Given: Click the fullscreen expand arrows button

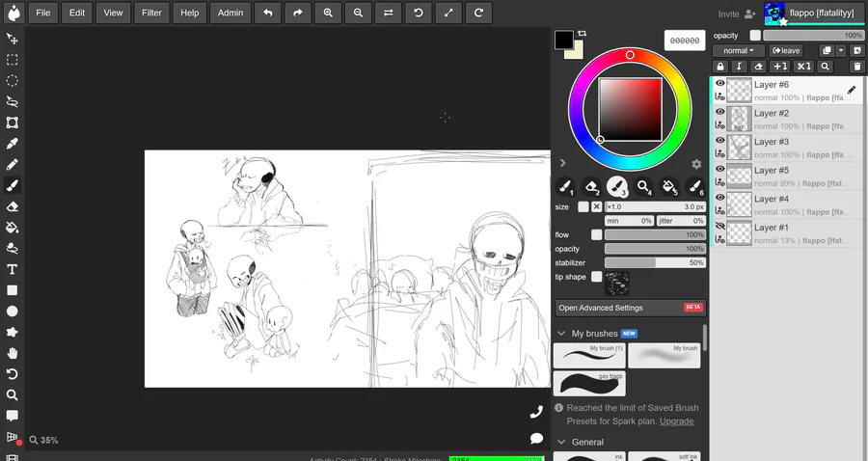Looking at the screenshot, I should click(448, 13).
